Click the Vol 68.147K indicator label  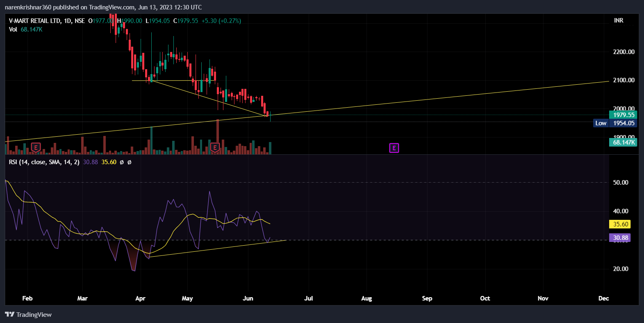click(25, 29)
